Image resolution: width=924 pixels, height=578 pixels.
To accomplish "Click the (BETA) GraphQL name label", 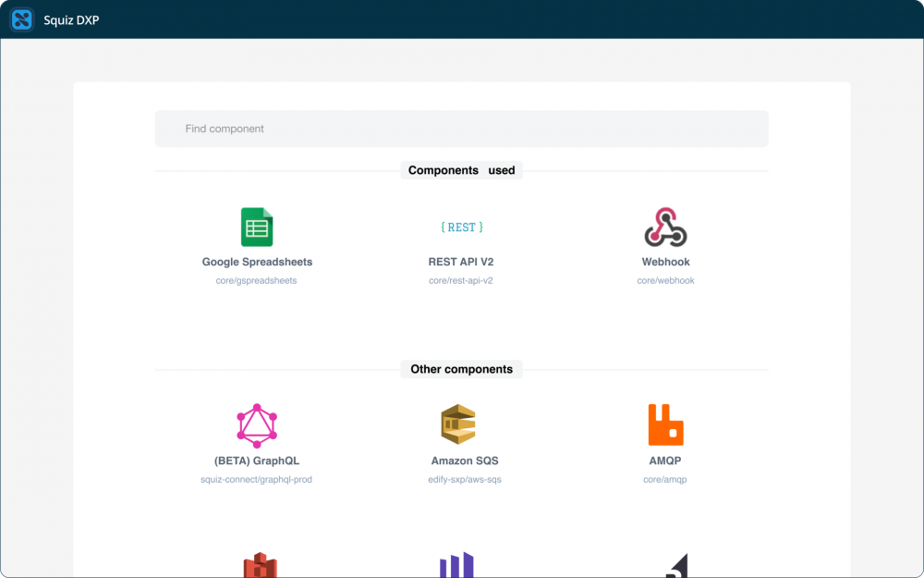I will (x=257, y=461).
